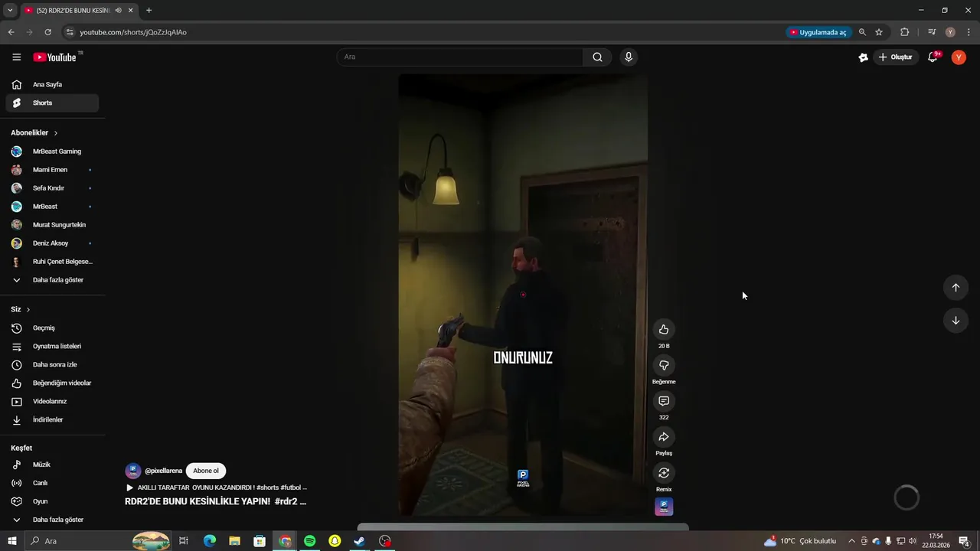The height and width of the screenshot is (551, 980).
Task: Open the comments showing 322
Action: (664, 401)
